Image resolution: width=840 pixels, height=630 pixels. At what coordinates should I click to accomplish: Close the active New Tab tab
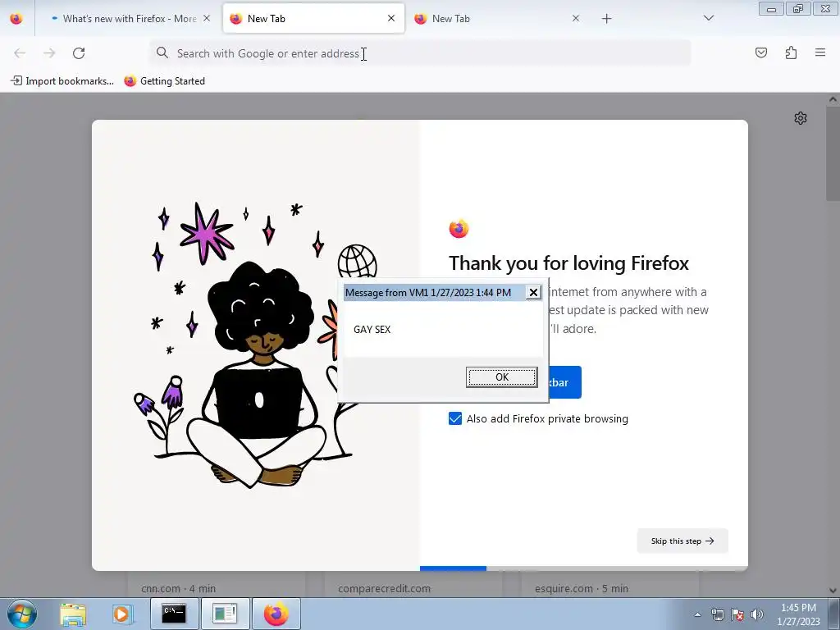(391, 19)
